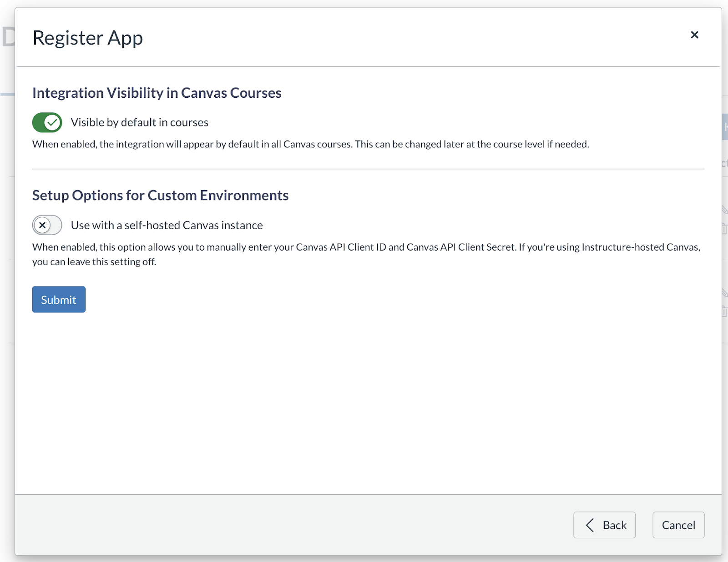Click the "Visible by default in courses" label
The image size is (728, 562).
(x=140, y=122)
